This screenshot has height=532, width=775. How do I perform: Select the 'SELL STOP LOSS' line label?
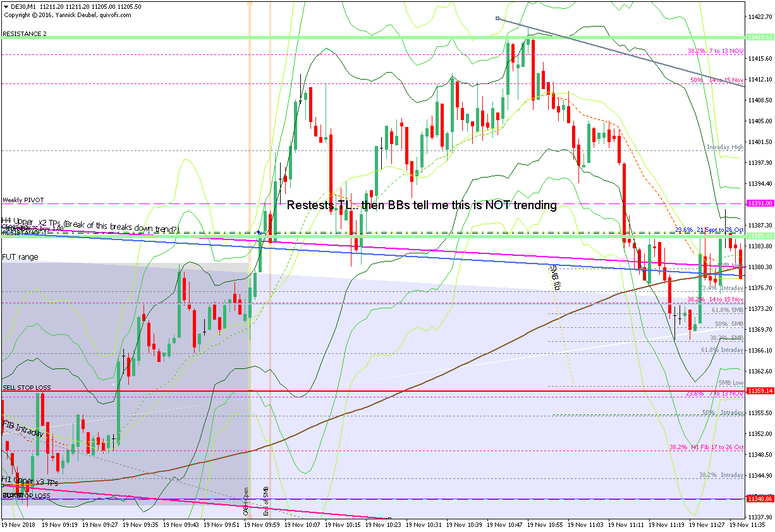pos(27,387)
